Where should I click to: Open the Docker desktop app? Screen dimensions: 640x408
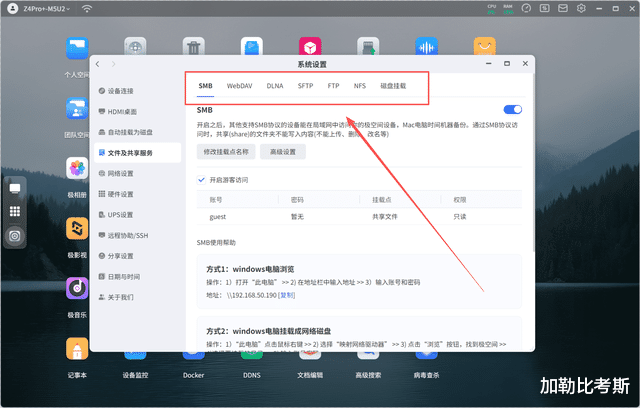pyautogui.click(x=193, y=375)
